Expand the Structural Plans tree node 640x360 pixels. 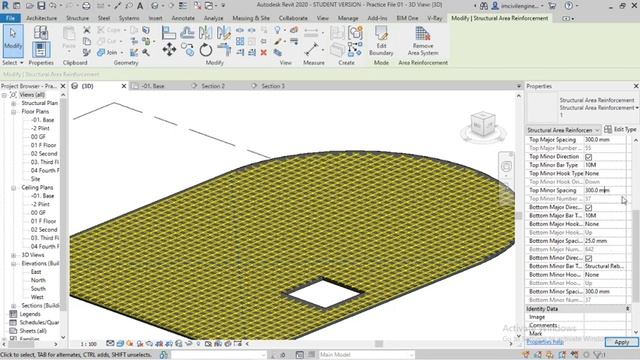pyautogui.click(x=13, y=103)
